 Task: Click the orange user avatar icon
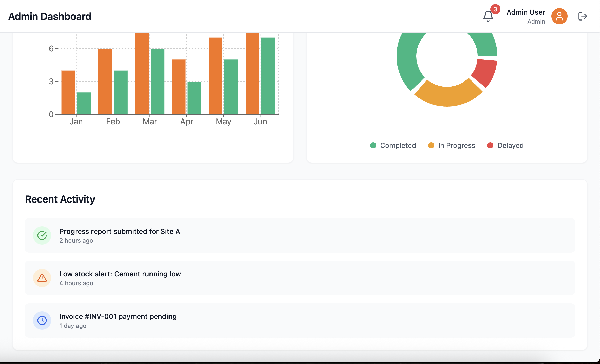[559, 16]
